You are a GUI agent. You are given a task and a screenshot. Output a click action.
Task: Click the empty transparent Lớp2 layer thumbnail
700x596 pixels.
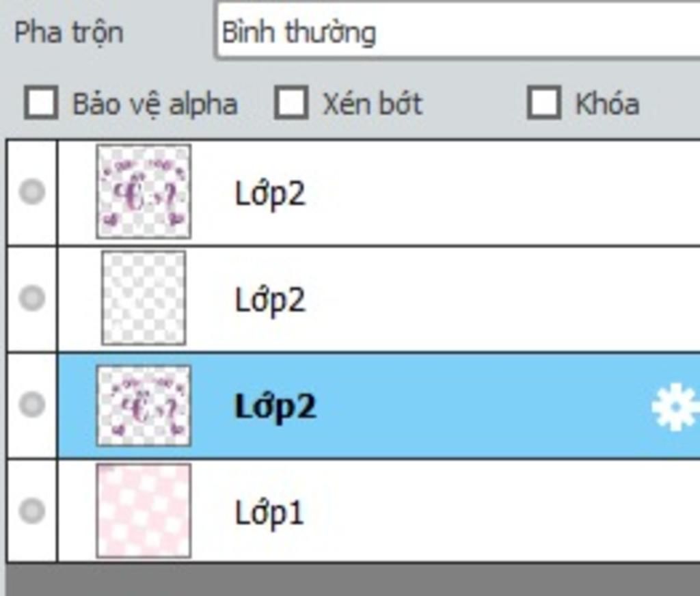tap(144, 298)
